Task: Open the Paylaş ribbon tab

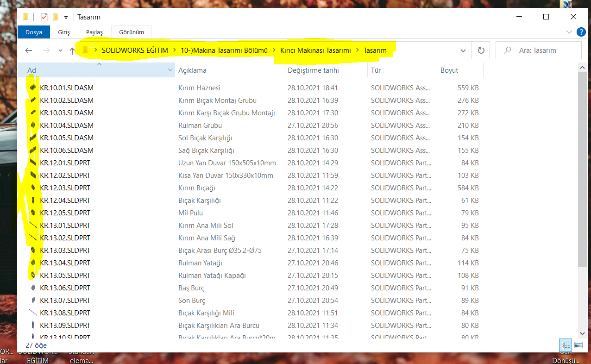Action: pyautogui.click(x=94, y=32)
